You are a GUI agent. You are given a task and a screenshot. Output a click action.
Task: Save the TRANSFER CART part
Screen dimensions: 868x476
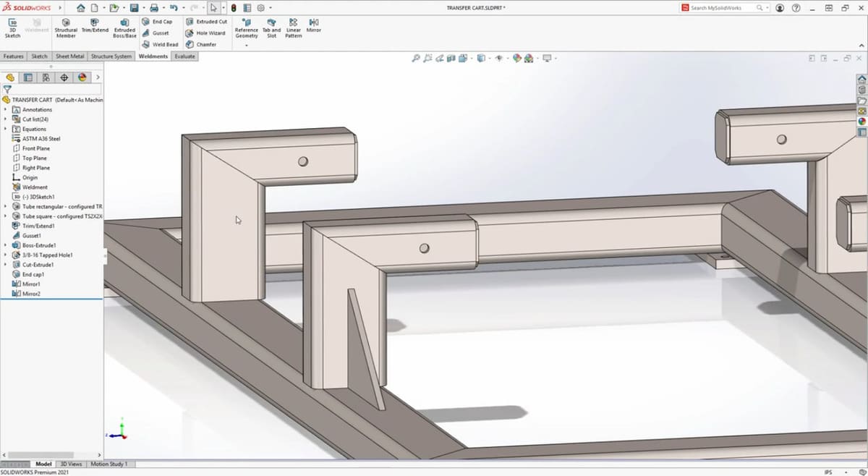(134, 8)
